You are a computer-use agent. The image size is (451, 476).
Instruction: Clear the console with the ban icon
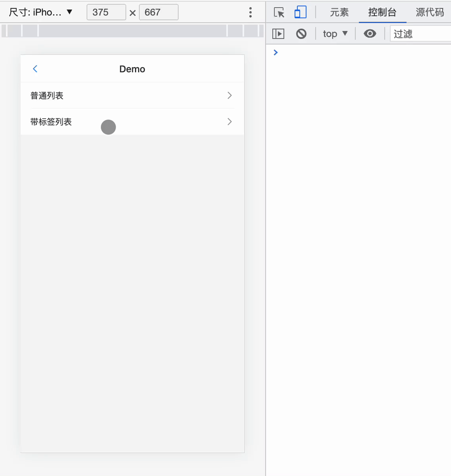coord(301,34)
